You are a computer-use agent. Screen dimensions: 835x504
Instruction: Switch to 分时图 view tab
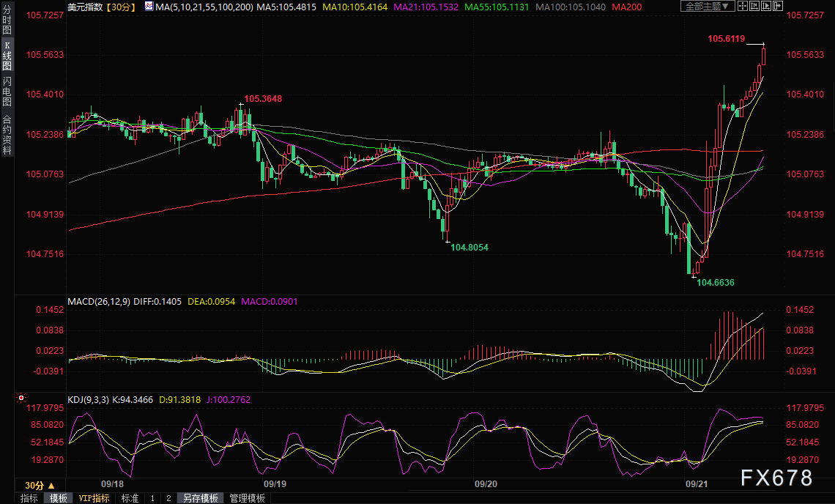pyautogui.click(x=7, y=21)
